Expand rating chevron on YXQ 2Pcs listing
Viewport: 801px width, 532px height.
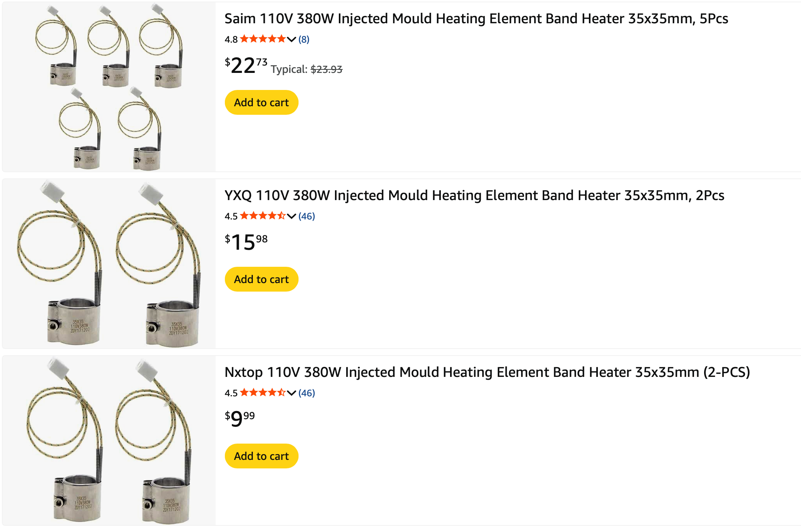coord(292,216)
